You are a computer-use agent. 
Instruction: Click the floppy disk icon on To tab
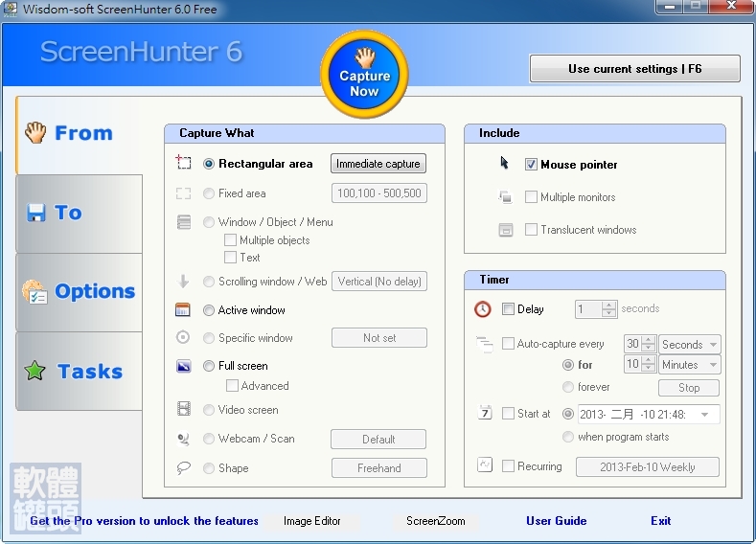click(36, 213)
